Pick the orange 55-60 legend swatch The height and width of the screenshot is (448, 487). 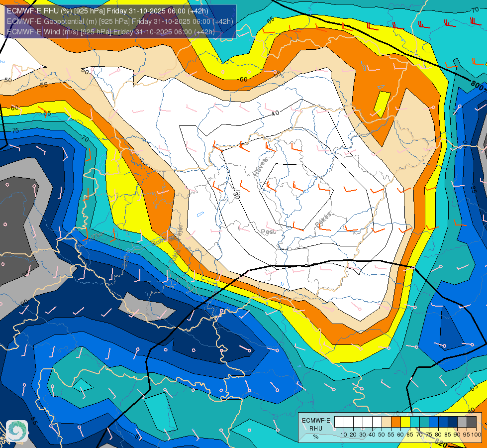coord(395,422)
